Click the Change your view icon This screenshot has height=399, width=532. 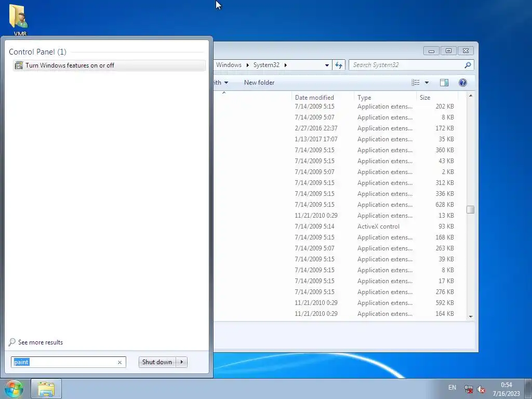coord(416,83)
